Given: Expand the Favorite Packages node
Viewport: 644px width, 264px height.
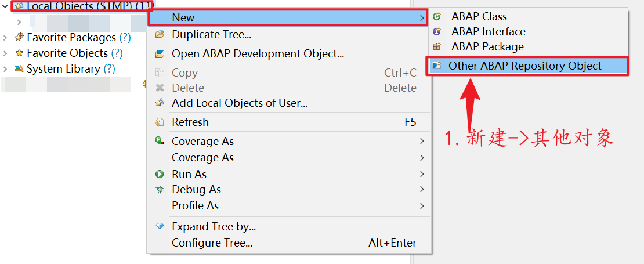Looking at the screenshot, I should pos(5,38).
